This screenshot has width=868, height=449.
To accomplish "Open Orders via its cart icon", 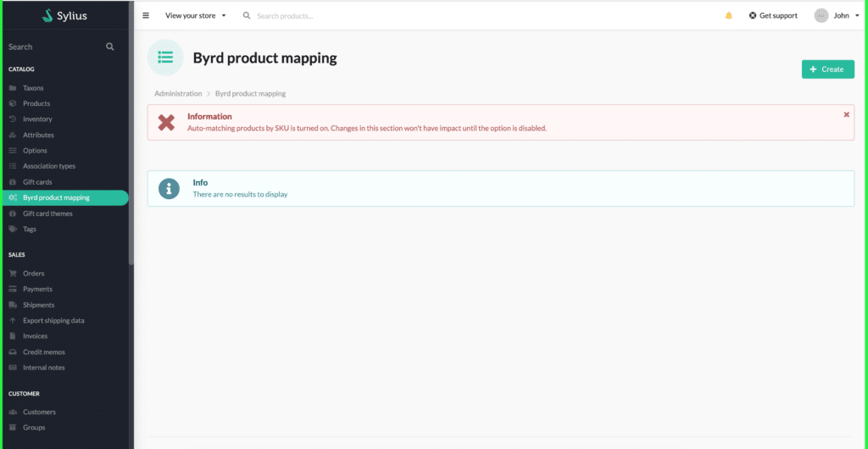I will pos(13,273).
